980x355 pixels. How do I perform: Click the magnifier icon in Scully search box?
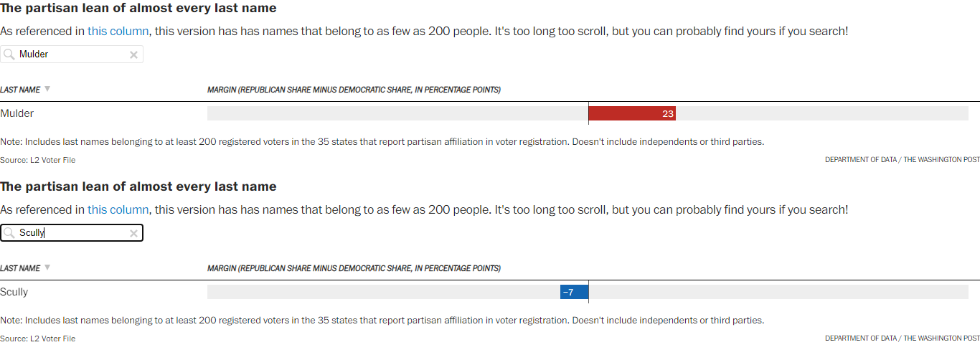[9, 233]
